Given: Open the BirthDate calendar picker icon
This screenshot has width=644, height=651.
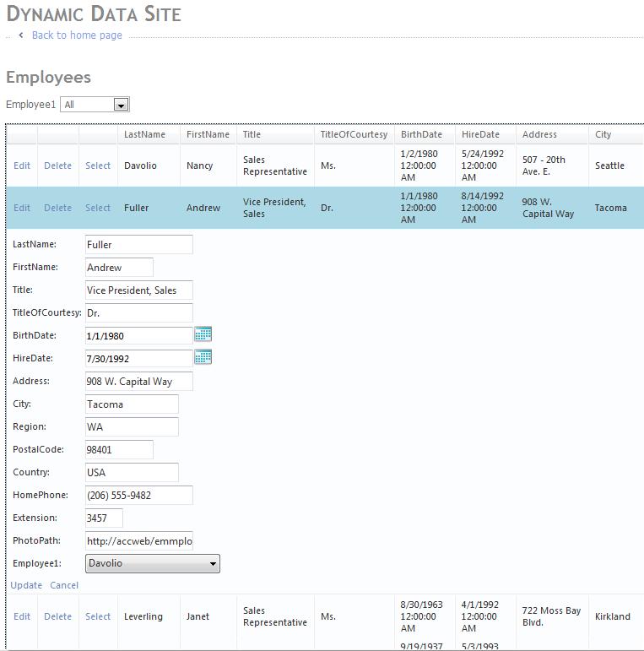Looking at the screenshot, I should coord(203,334).
